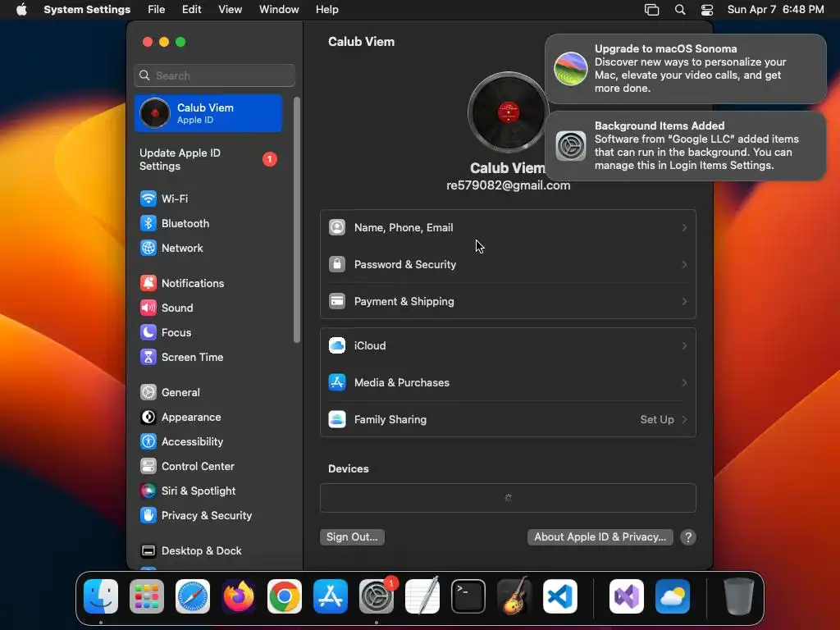Screen dimensions: 840x630
Task: Click About Apple ID & Privacy button
Action: tap(600, 536)
